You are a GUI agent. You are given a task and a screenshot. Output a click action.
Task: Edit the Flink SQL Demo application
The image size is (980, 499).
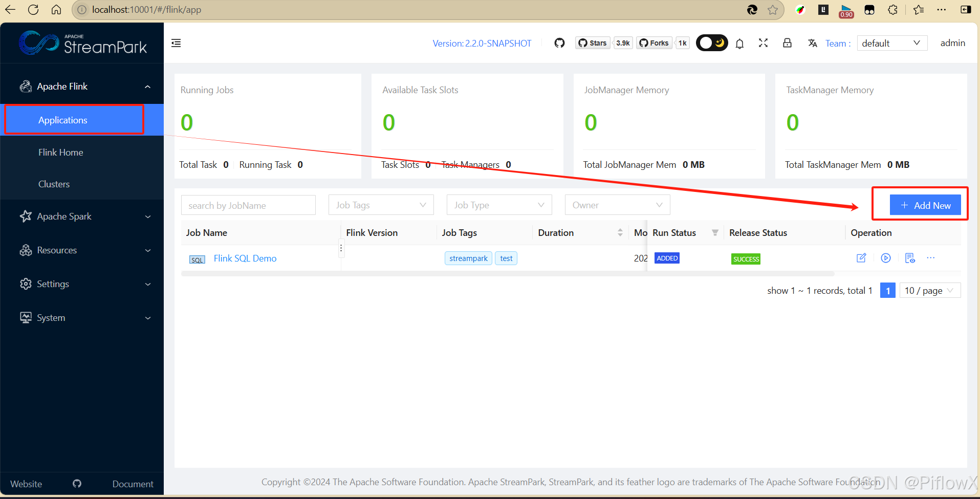(861, 258)
